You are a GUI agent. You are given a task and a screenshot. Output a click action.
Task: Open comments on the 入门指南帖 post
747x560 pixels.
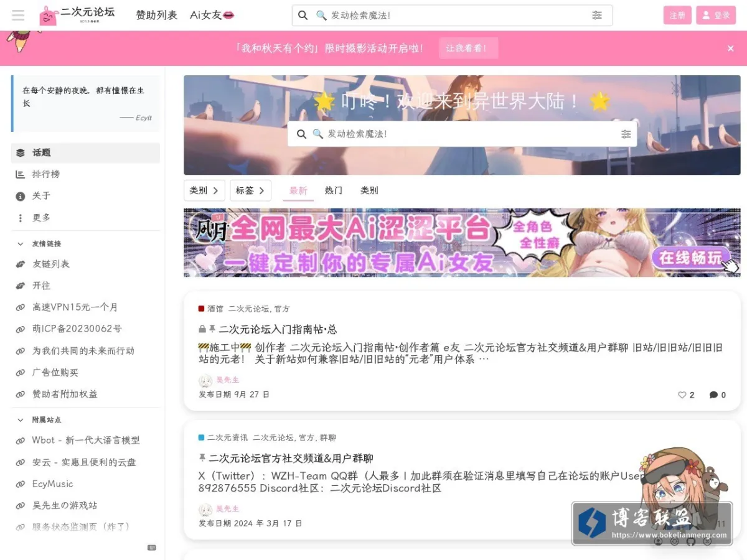(718, 395)
